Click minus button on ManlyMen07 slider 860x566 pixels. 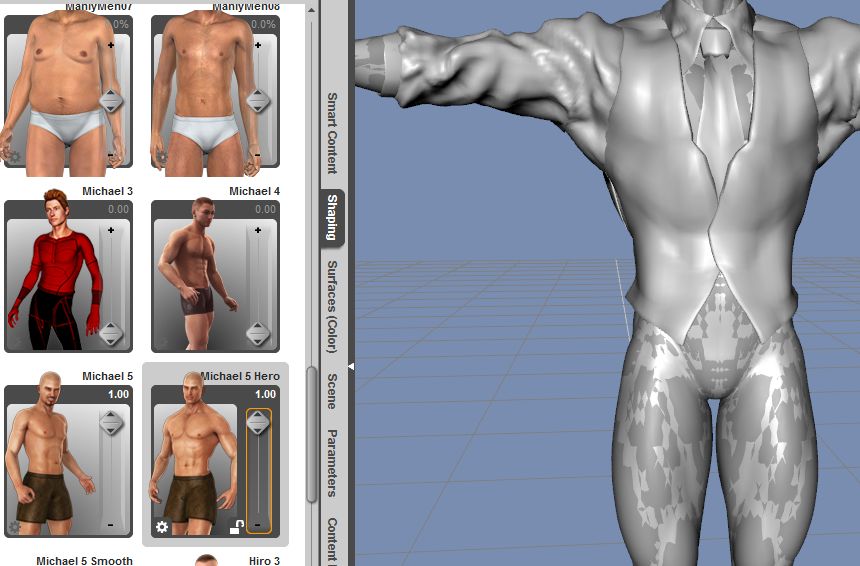(111, 155)
